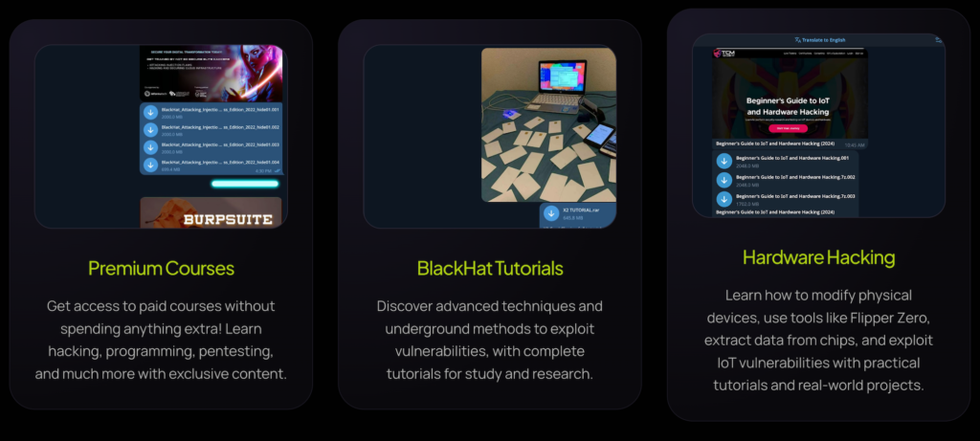Open the Hardware Hacking heading
This screenshot has width=980, height=441.
click(x=819, y=256)
